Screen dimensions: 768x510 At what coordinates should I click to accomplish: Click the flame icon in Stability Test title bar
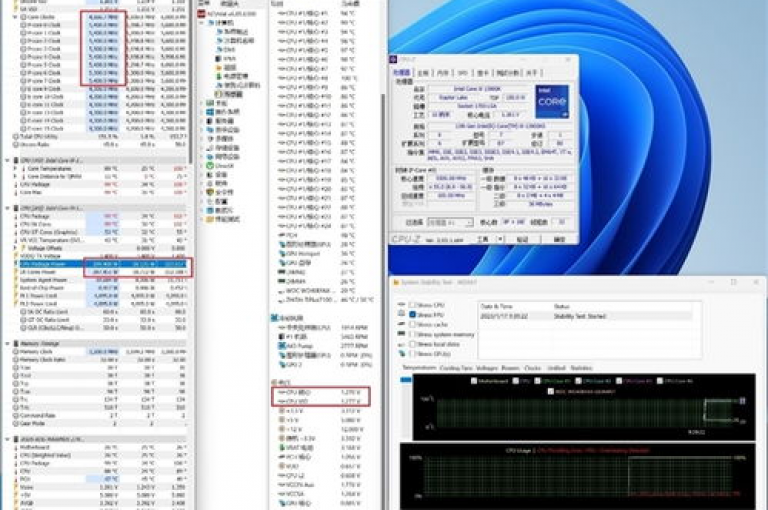[x=396, y=283]
